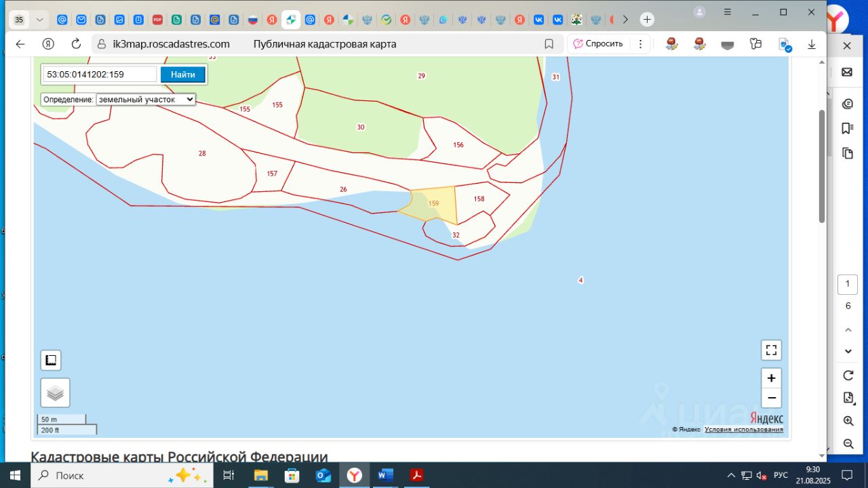868x488 pixels.
Task: Open the copy pages sidebar icon
Action: (847, 153)
